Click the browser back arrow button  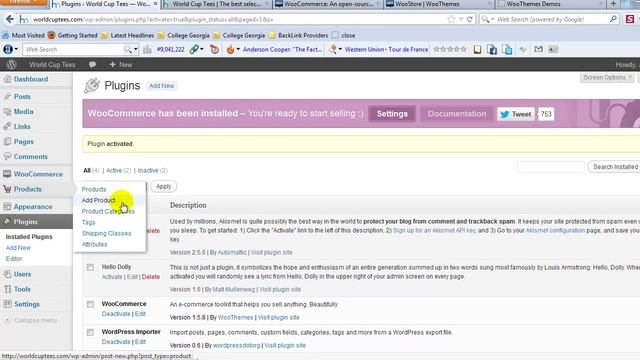(x=9, y=19)
